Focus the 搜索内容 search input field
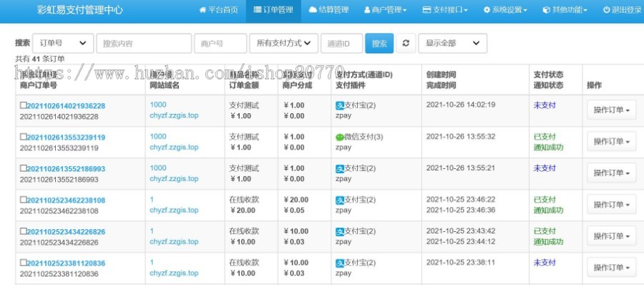The image size is (644, 285). pos(144,43)
